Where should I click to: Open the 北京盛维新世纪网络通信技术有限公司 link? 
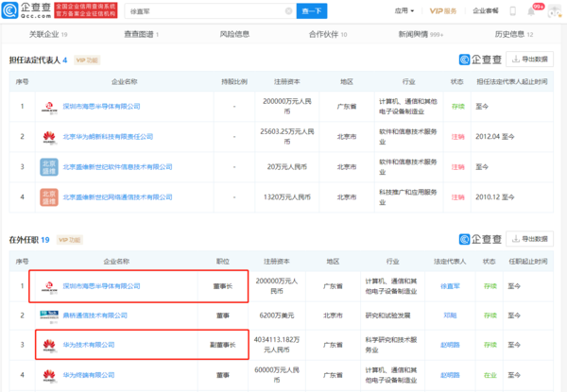(x=117, y=197)
